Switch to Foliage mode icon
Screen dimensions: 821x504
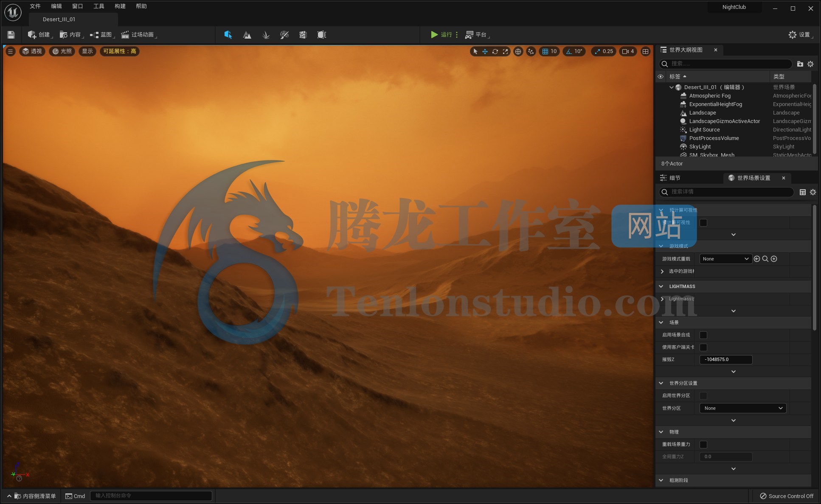tap(266, 35)
